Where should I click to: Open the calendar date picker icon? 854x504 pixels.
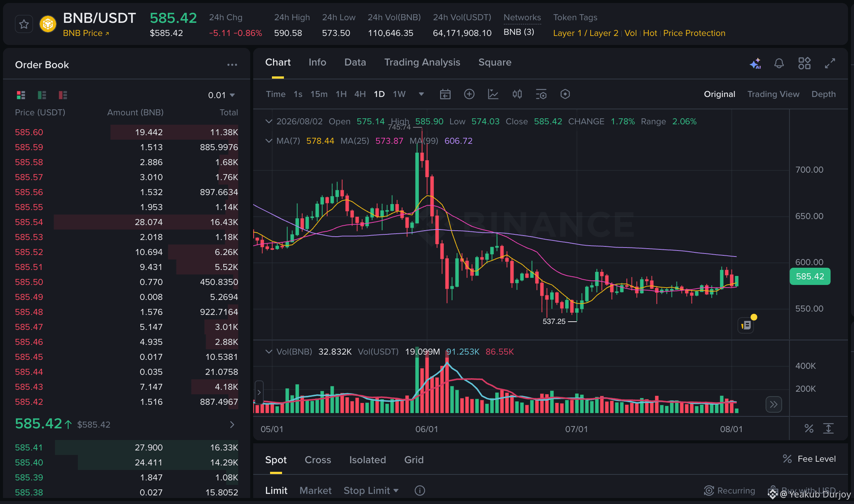445,94
